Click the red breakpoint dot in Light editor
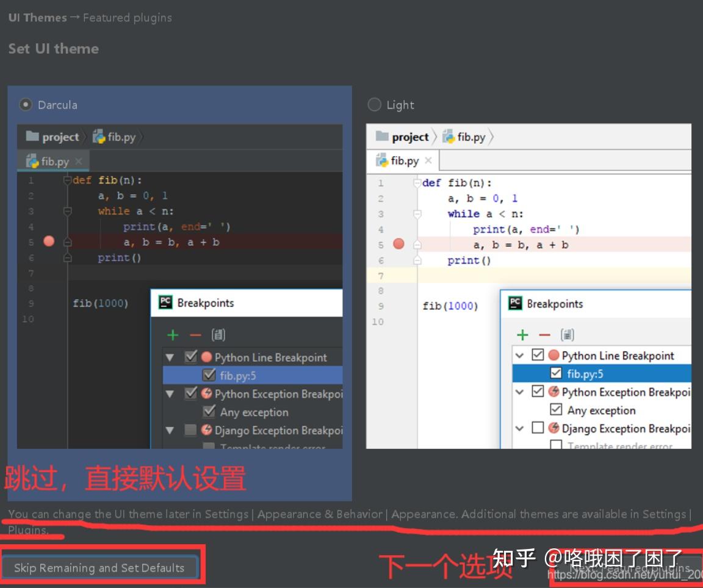 tap(398, 244)
